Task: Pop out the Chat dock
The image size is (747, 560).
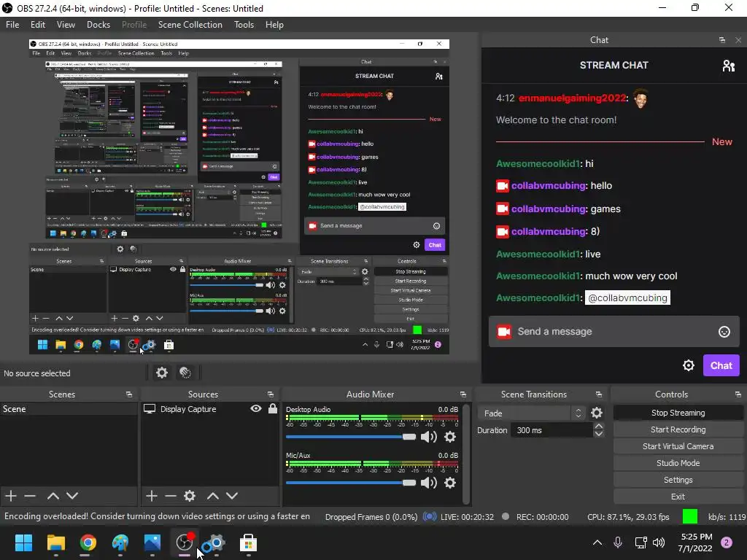Action: [x=722, y=40]
